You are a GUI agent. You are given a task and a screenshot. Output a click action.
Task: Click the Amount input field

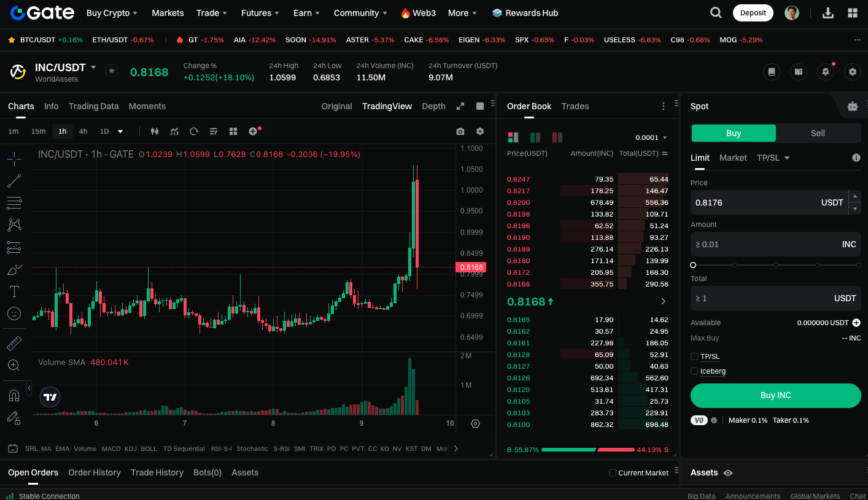point(776,244)
